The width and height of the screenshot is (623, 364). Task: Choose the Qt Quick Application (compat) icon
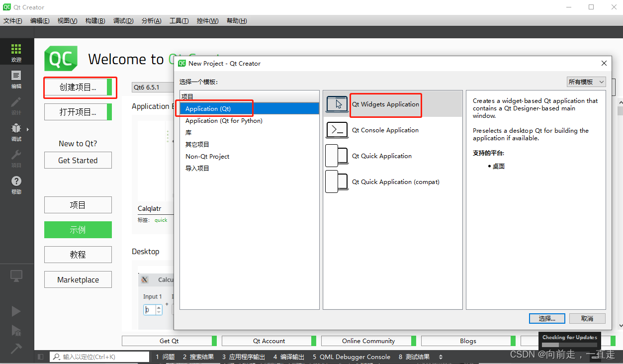point(337,182)
